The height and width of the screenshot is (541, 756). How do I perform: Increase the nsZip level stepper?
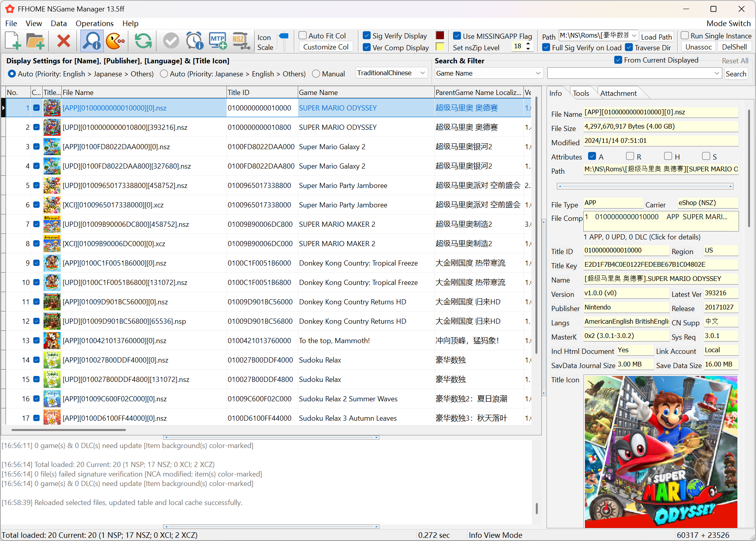point(528,44)
